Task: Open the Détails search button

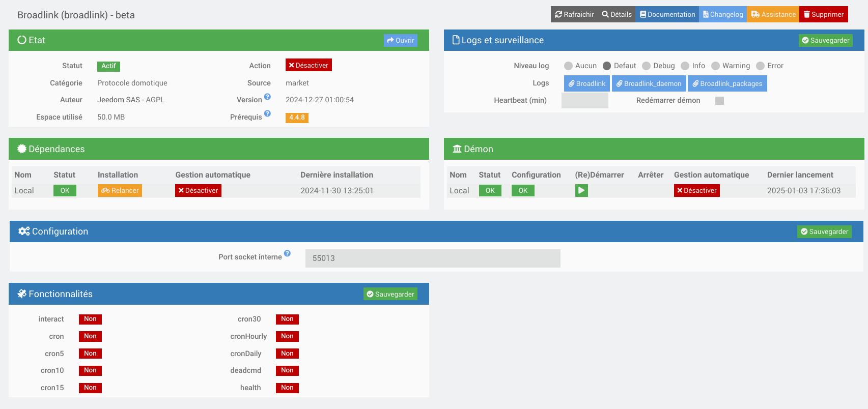Action: pos(617,14)
